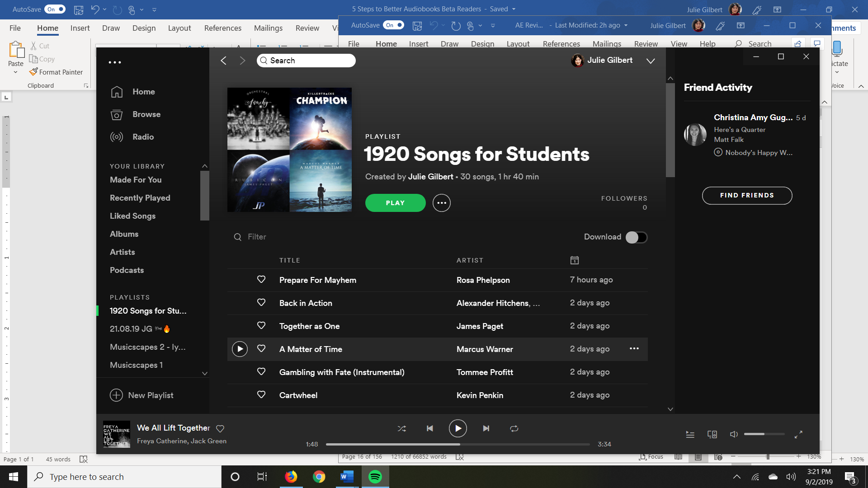This screenshot has width=868, height=488.
Task: Open Podcasts library item
Action: pyautogui.click(x=127, y=270)
